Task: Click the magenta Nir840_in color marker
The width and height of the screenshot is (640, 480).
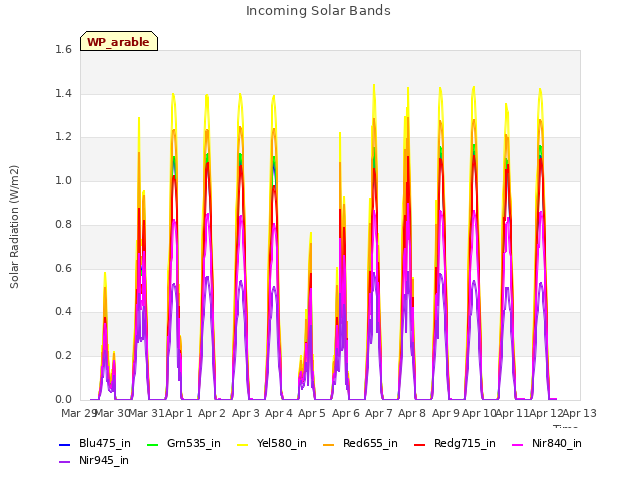Action: click(518, 444)
